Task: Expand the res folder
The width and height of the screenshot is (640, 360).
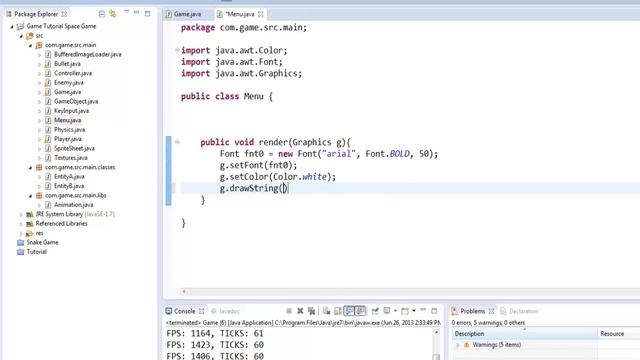Action: click(x=21, y=233)
